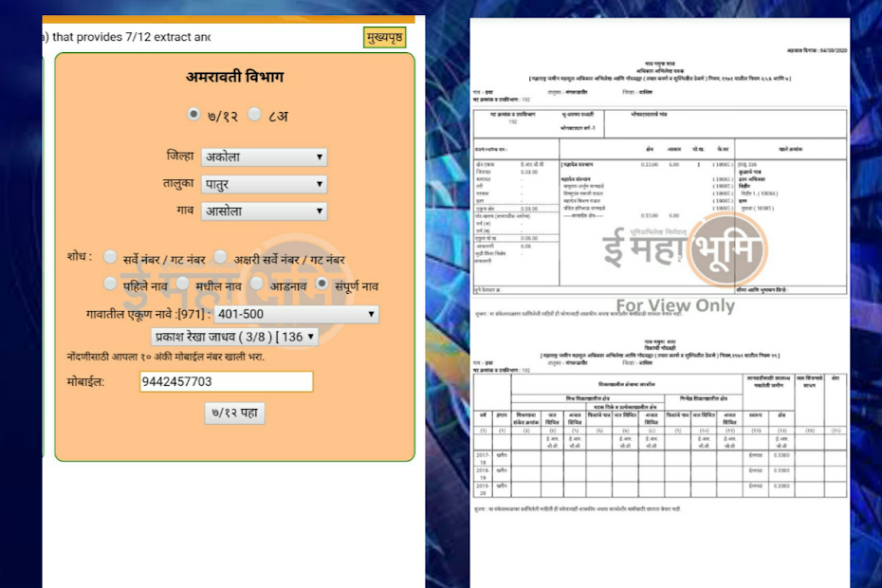Image resolution: width=882 pixels, height=588 pixels.
Task: Click the ७/१२ पहा button
Action: click(x=234, y=413)
